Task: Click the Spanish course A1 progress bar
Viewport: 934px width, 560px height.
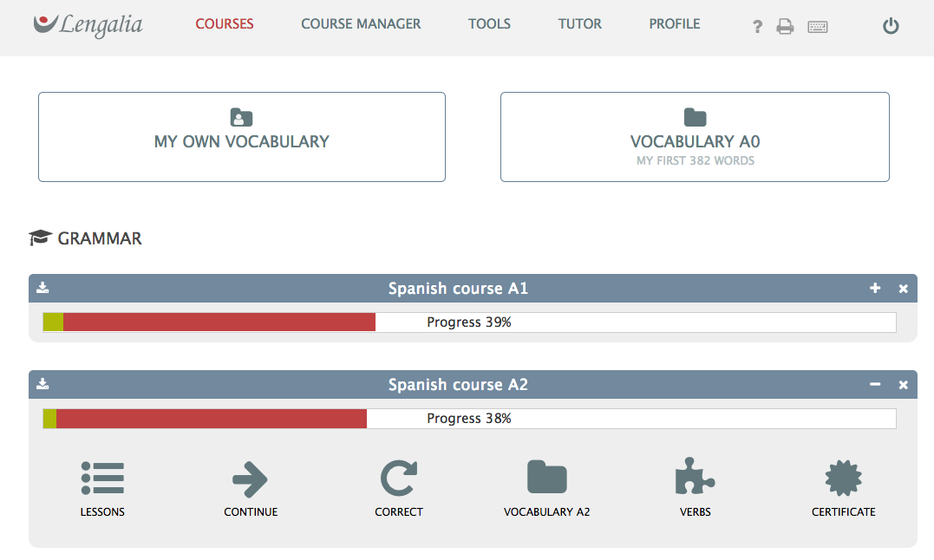Action: 469,322
